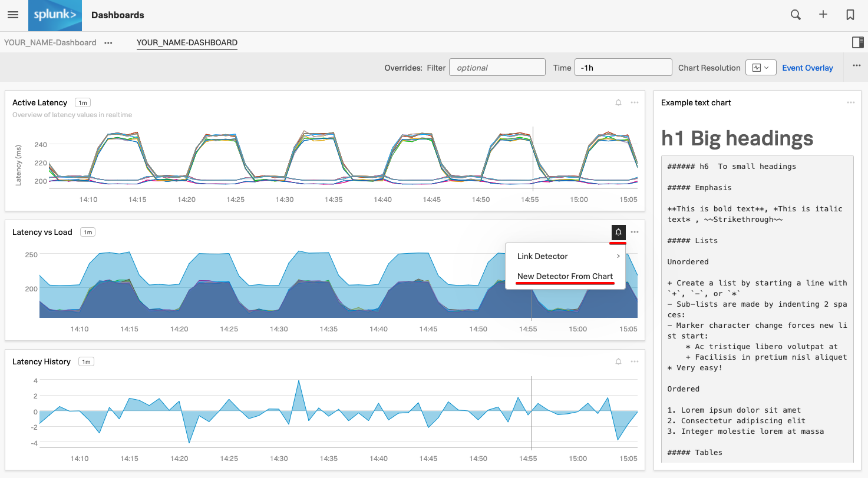Open the hamburger navigation menu
Viewport: 868px width, 478px height.
coord(13,15)
